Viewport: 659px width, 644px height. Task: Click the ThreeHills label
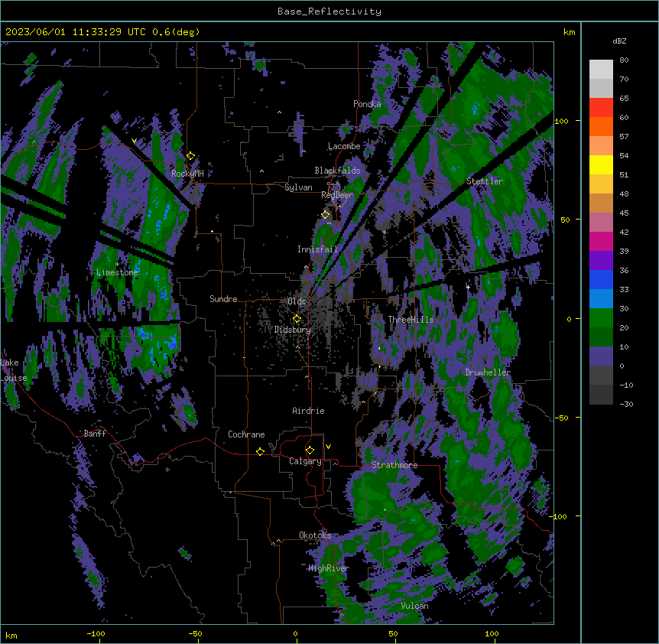coord(411,320)
